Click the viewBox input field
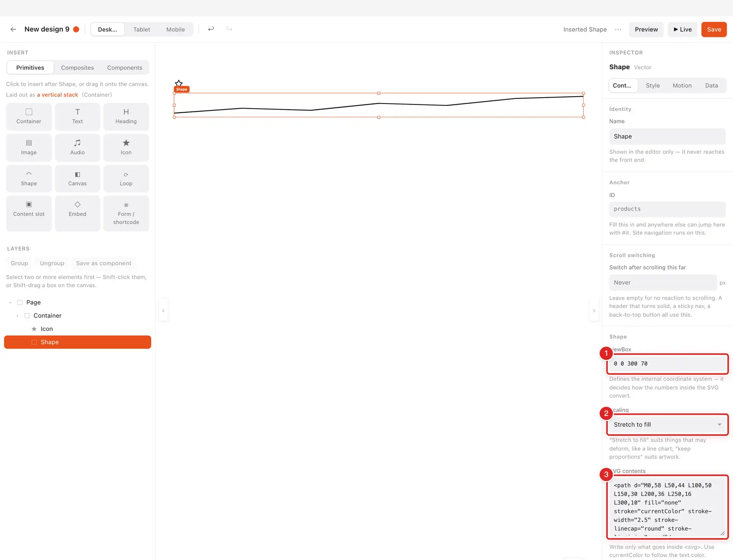Image resolution: width=733 pixels, height=560 pixels. tap(667, 364)
